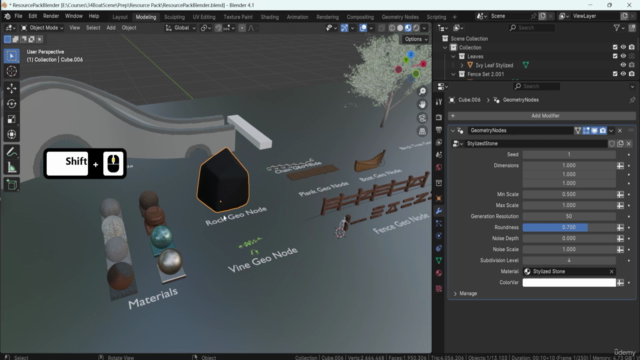
Task: Click the fake user shield icon for StylizedStone
Action: point(612,144)
